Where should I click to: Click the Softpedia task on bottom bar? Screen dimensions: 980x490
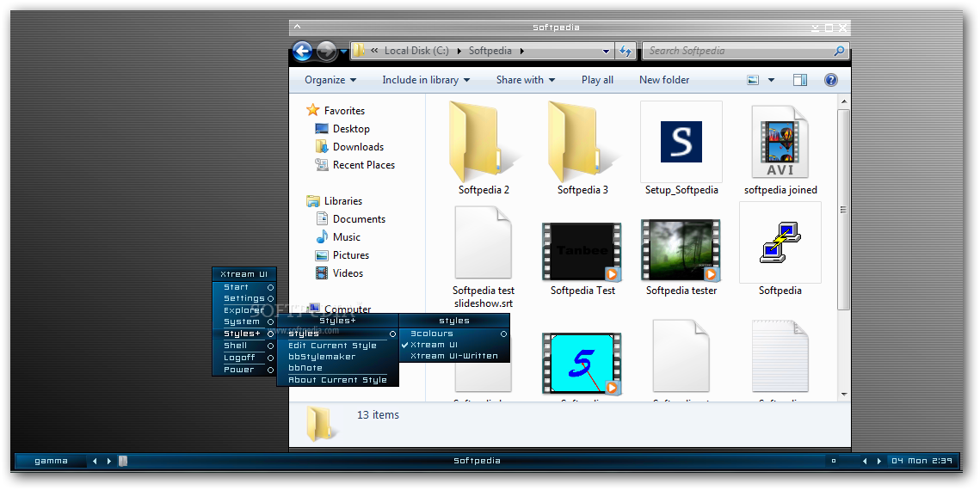[477, 462]
